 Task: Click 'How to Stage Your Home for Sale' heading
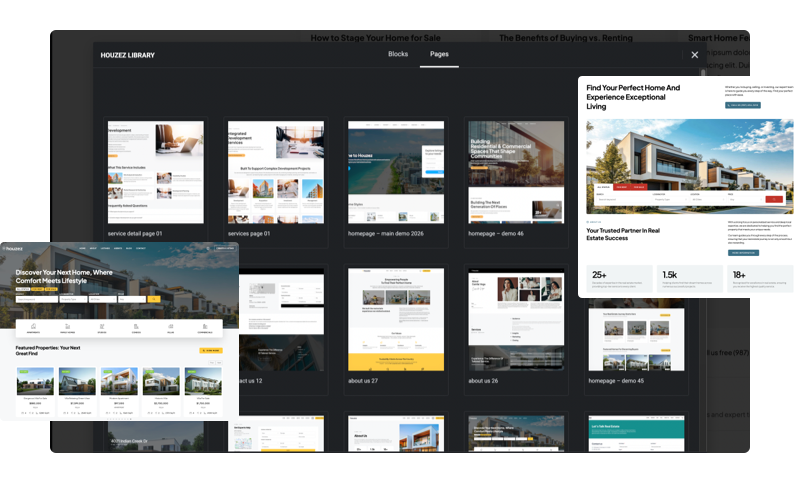point(376,38)
